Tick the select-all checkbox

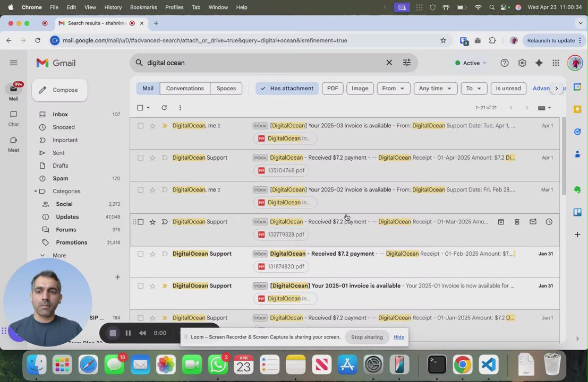click(140, 108)
